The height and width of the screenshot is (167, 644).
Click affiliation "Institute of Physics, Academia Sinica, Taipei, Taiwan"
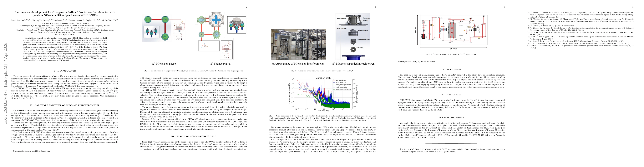coord(65,23)
